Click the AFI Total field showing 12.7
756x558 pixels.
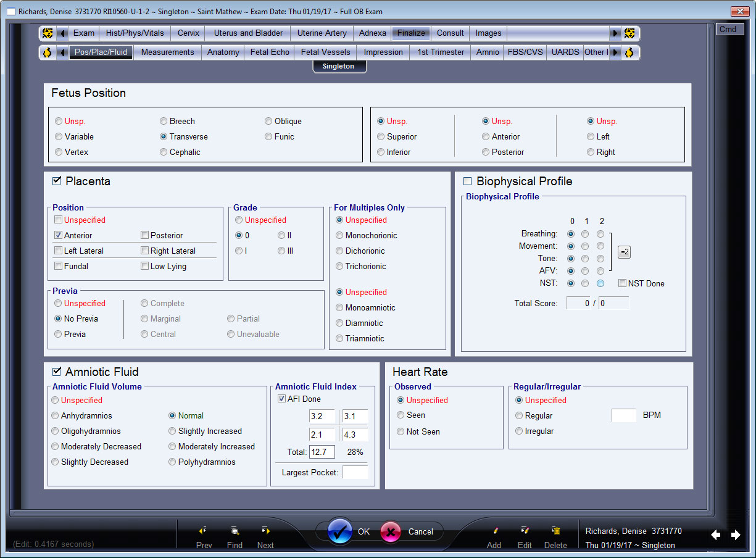(322, 452)
